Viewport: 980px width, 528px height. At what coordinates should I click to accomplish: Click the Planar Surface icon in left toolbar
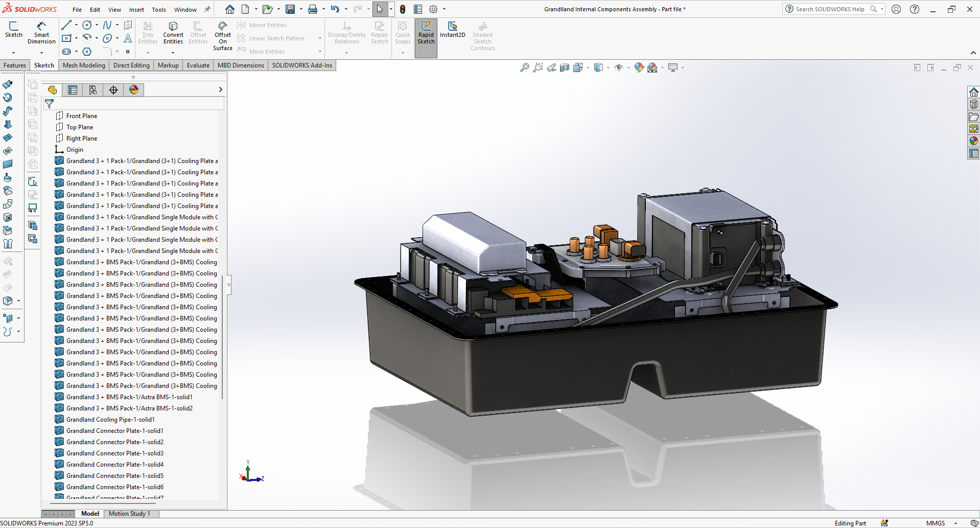(8, 164)
